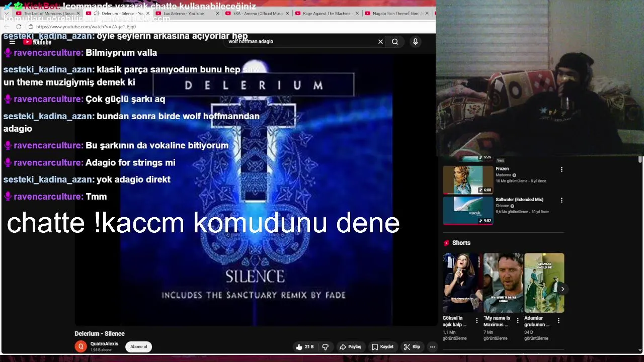
Task: Open options for Adamlar grubunun short
Action: coord(558,320)
